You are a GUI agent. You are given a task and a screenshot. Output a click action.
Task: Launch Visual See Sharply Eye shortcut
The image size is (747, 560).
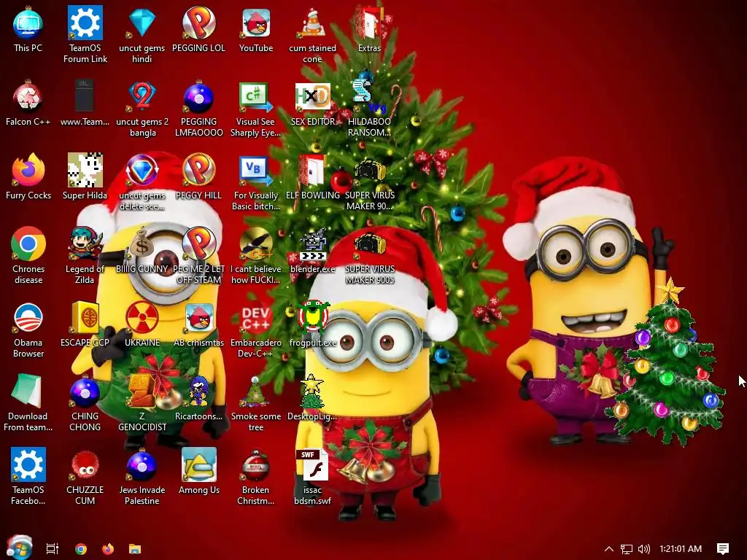(x=256, y=108)
